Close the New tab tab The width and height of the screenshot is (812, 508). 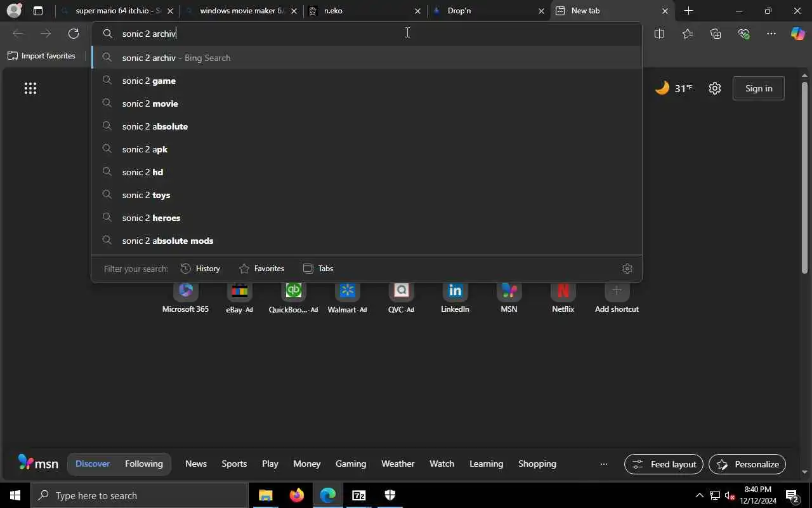665,11
